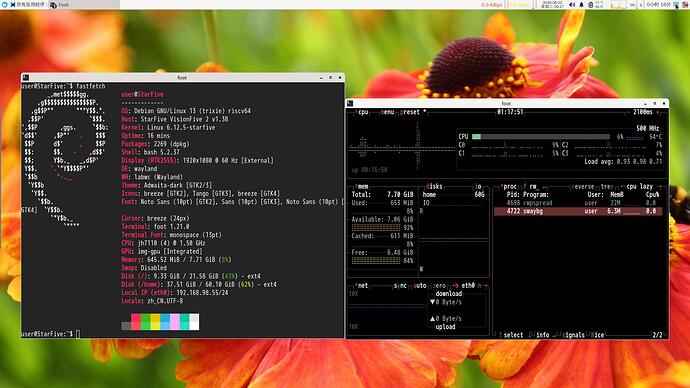Minimize the btop foot window

pos(646,103)
